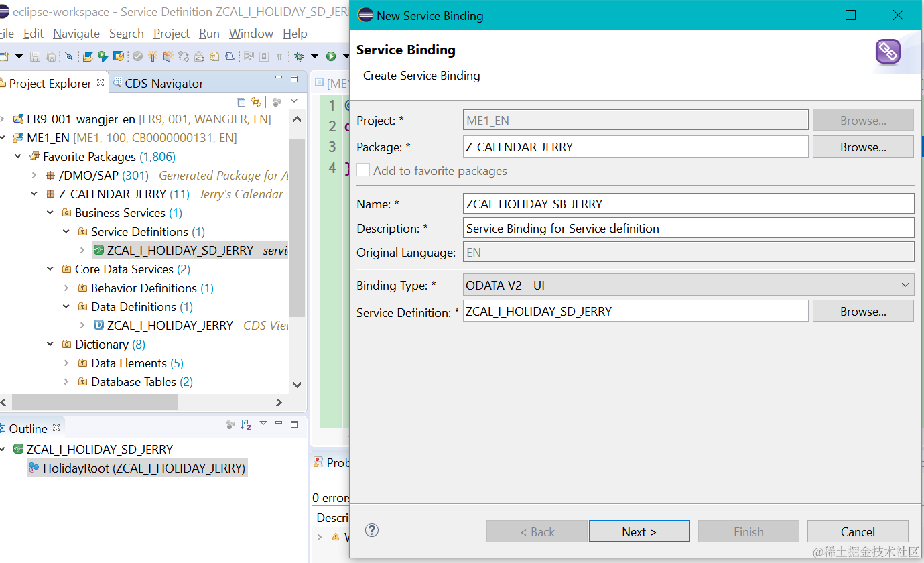Close the Project Explorer tab with its X
The image size is (924, 563).
point(101,82)
